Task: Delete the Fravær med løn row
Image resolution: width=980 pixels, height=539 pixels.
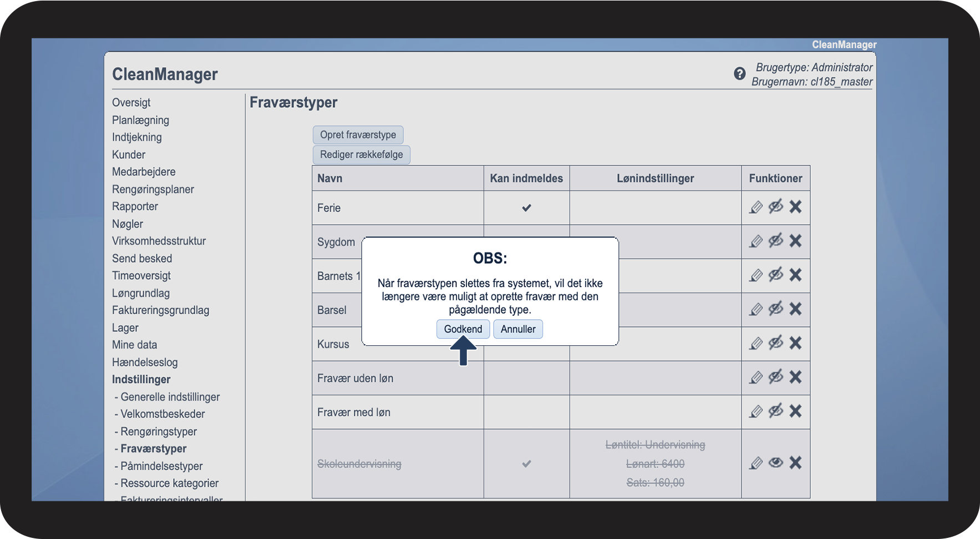Action: click(795, 411)
